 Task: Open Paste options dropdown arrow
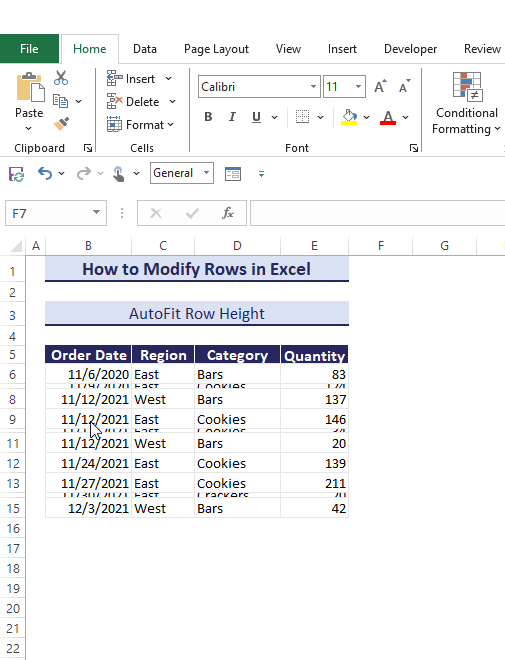[29, 128]
